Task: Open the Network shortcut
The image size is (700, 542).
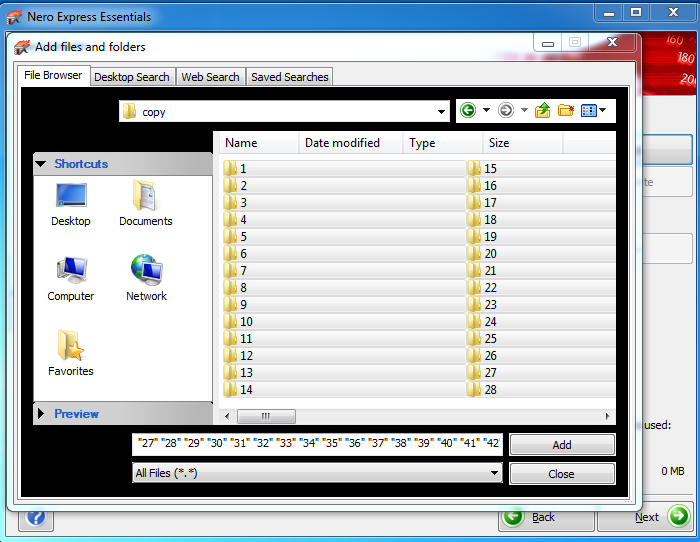Action: tap(146, 278)
